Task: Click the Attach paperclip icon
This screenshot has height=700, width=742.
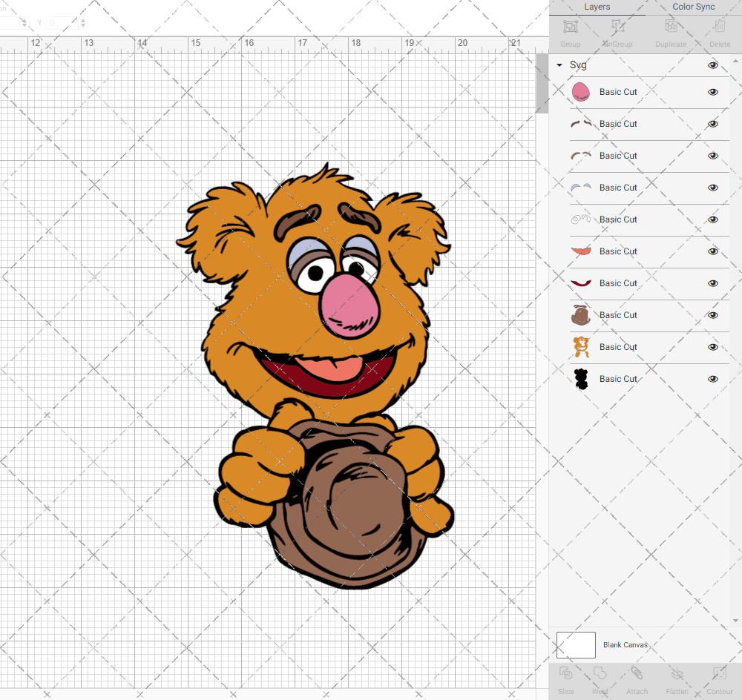Action: [x=637, y=673]
